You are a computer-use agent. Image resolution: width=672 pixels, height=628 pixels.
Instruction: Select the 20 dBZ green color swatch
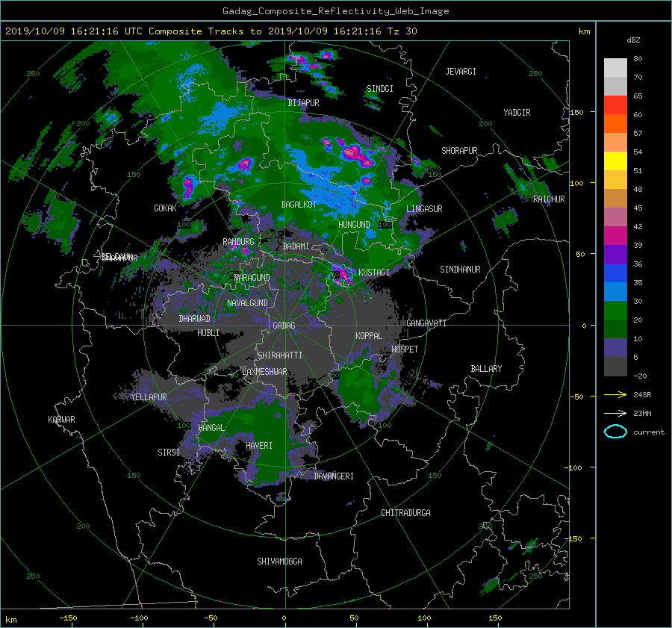pos(615,311)
